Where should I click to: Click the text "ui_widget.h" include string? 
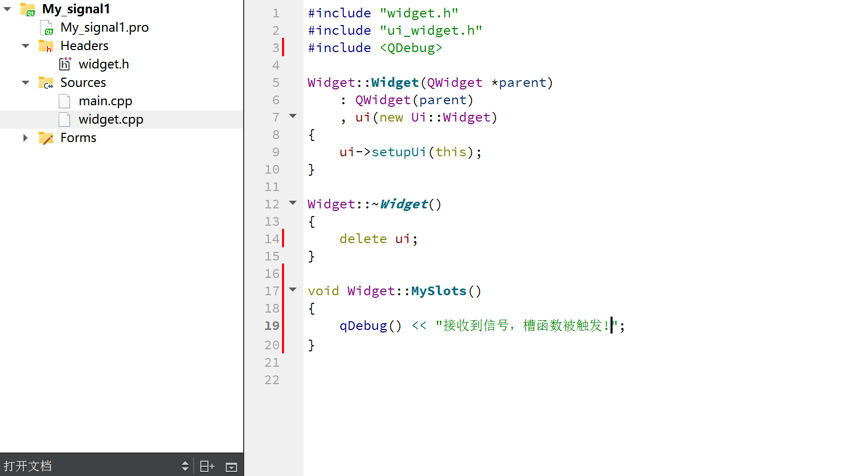(431, 31)
